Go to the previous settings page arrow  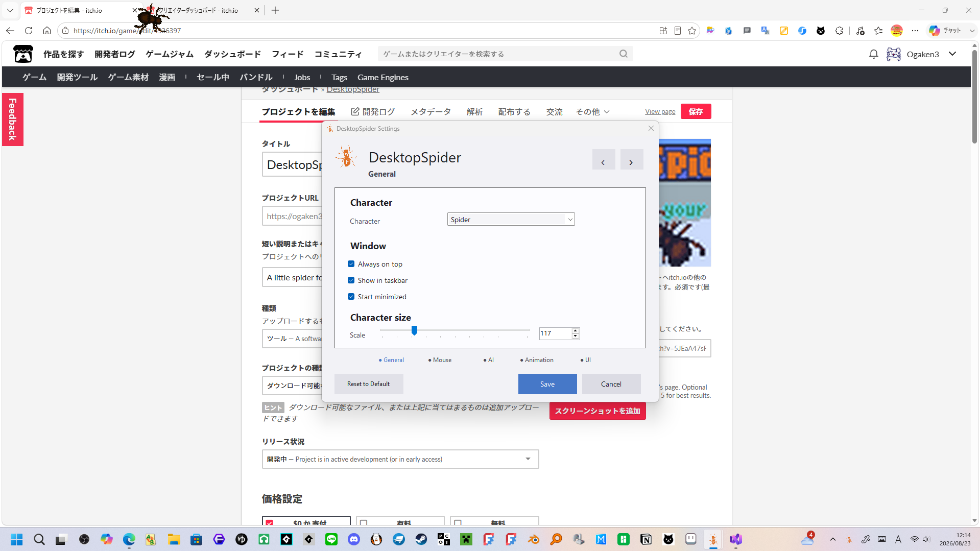coord(604,159)
